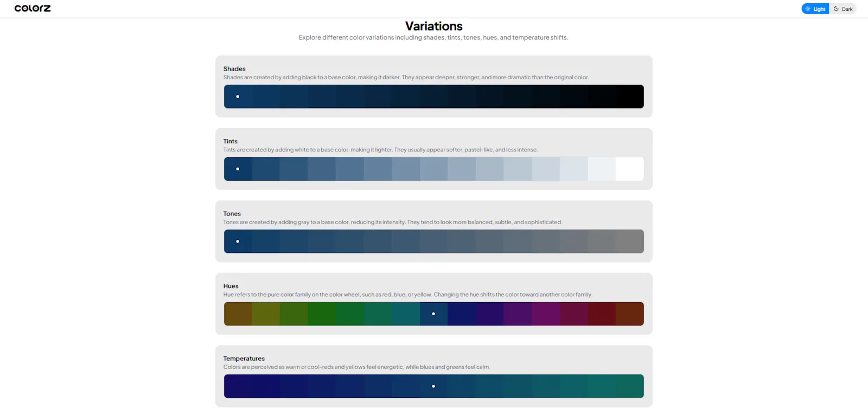Select the dotted base swatch in Tints
This screenshot has height=414, width=868.
coord(238,169)
